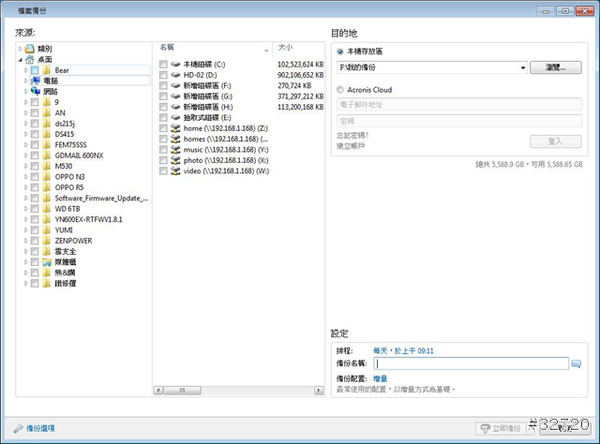Check the Bear folder checkbox in tree
The width and height of the screenshot is (600, 444).
[x=35, y=70]
